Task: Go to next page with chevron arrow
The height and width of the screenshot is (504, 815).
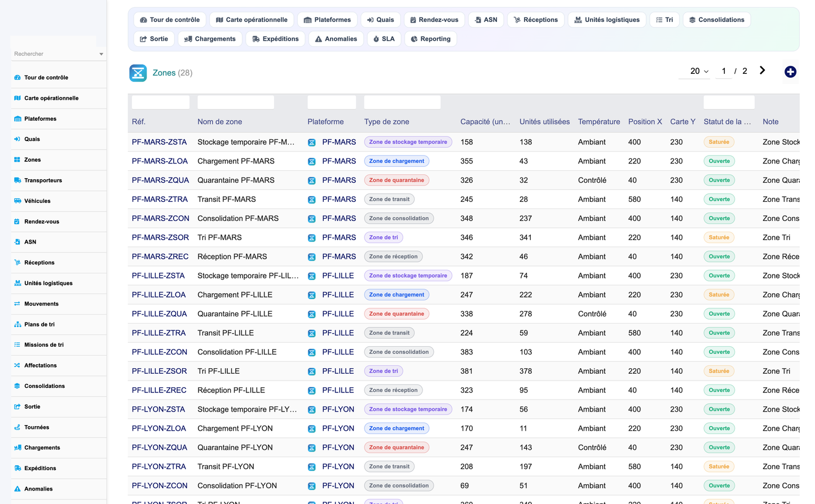Action: point(762,70)
